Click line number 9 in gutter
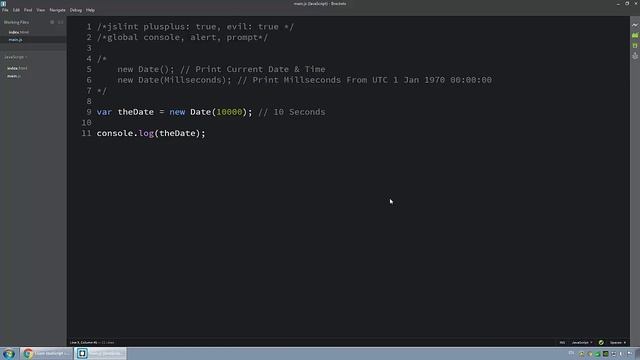 [x=89, y=112]
